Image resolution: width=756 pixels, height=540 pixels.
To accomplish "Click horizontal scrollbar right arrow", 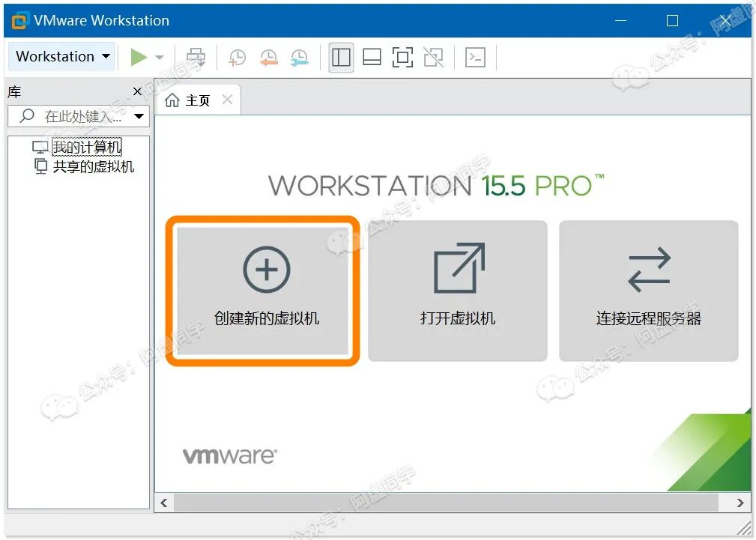I will (740, 503).
